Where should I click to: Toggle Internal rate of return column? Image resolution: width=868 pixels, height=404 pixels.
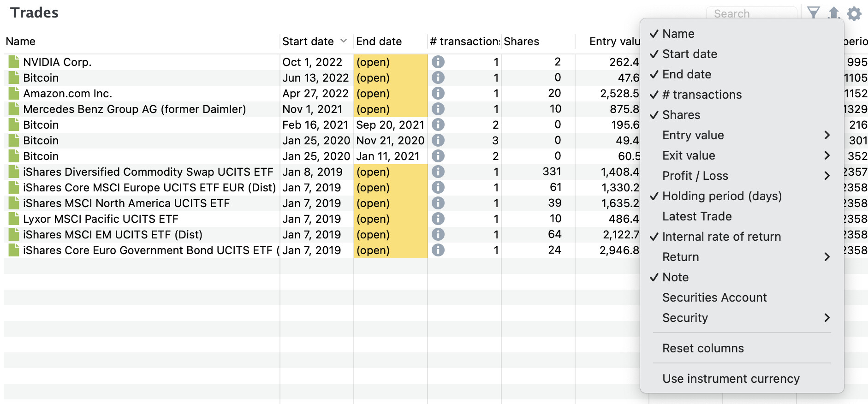tap(742, 237)
